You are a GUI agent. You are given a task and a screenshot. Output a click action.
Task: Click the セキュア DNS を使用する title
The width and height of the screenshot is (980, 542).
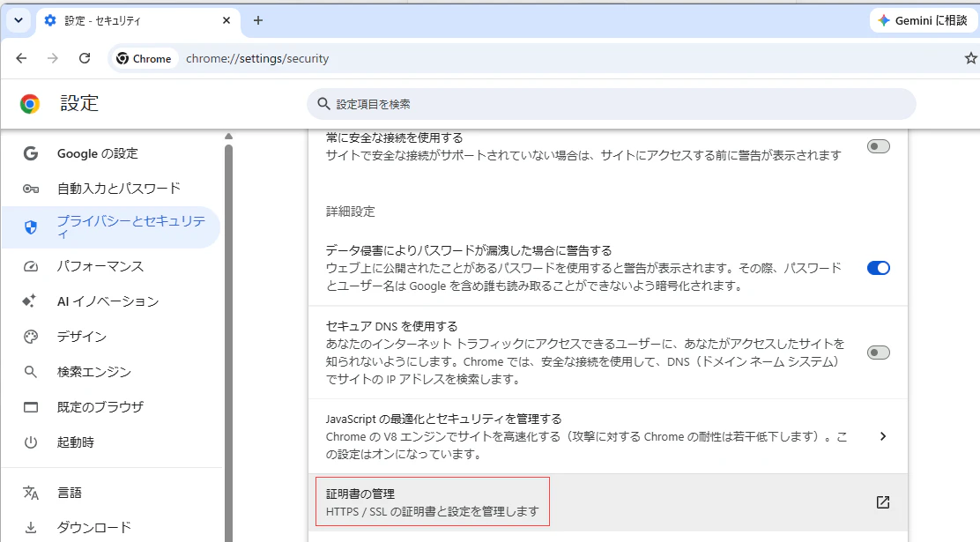tap(392, 326)
